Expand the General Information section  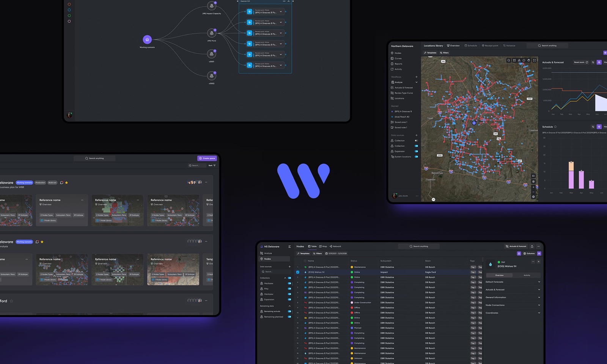[x=513, y=297]
